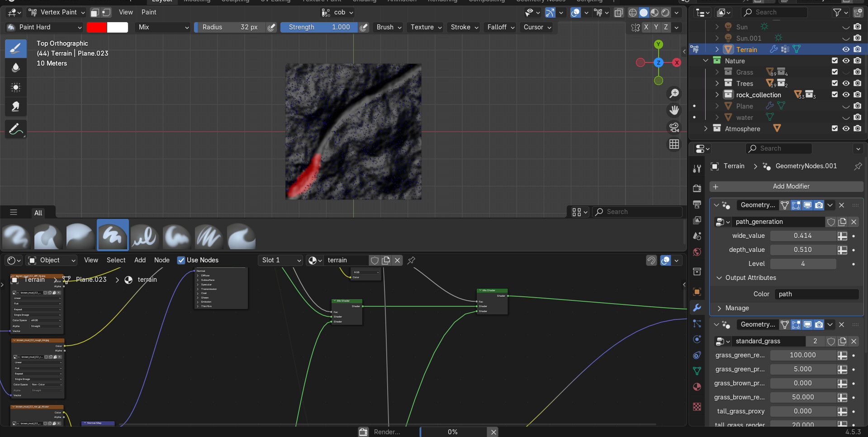Toggle Z symmetry button
Image resolution: width=868 pixels, height=437 pixels.
666,27
